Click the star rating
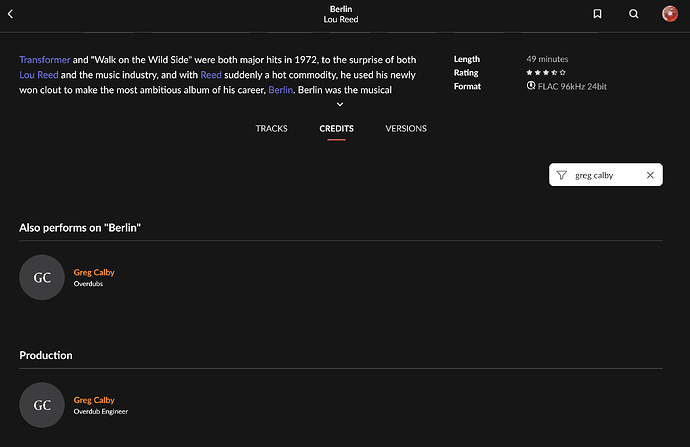Viewport: 690px width, 447px height. point(546,73)
